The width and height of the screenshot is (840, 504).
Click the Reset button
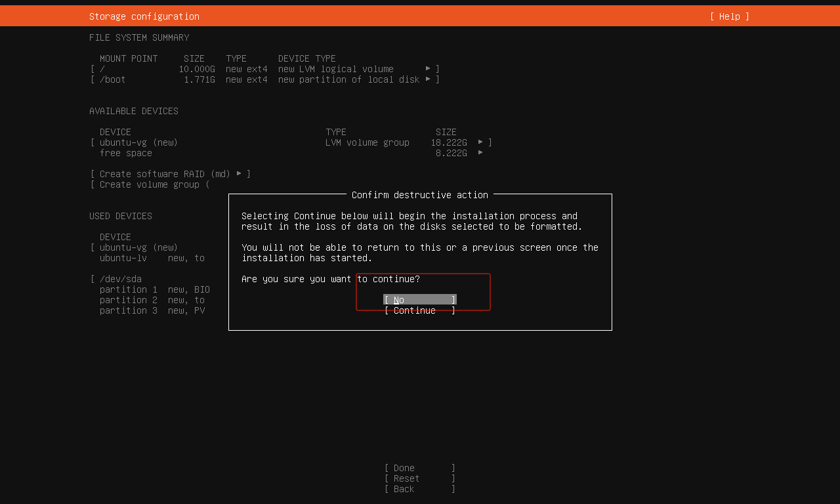click(420, 478)
